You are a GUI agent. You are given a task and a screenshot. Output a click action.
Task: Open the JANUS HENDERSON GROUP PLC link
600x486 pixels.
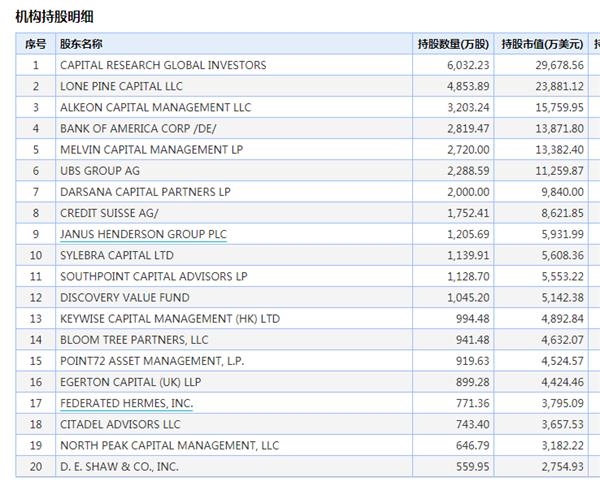[143, 234]
